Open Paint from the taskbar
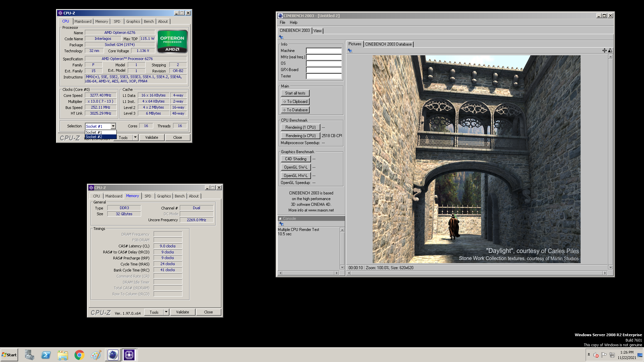 click(x=96, y=355)
